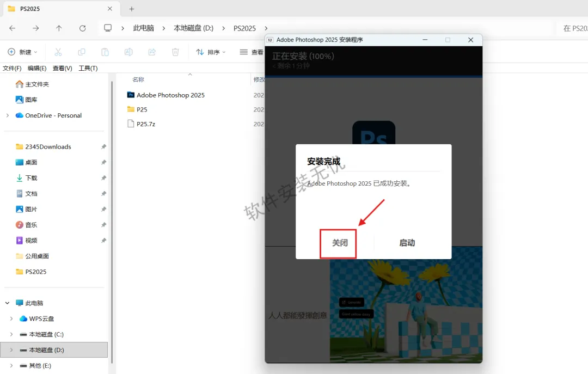Unpin 桌面 via its pin icon
The width and height of the screenshot is (588, 374).
[x=103, y=162]
